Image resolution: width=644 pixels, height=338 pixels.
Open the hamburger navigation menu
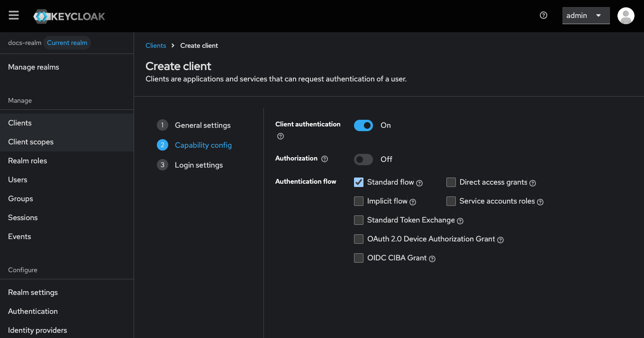click(x=14, y=16)
